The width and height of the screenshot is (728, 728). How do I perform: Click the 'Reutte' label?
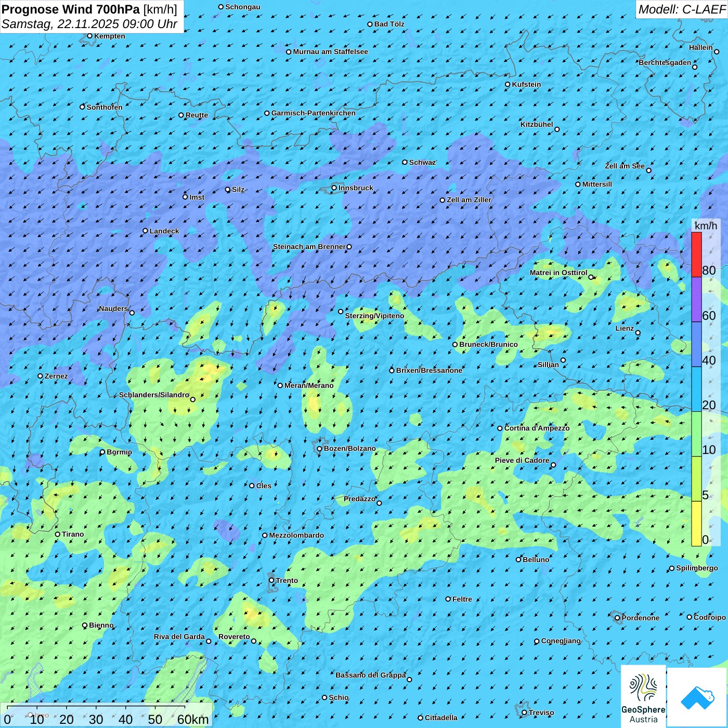(197, 115)
